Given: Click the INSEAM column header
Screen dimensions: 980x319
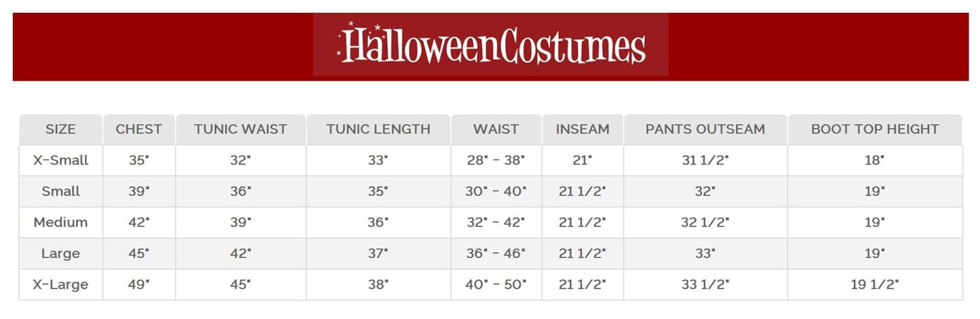Looking at the screenshot, I should (582, 129).
